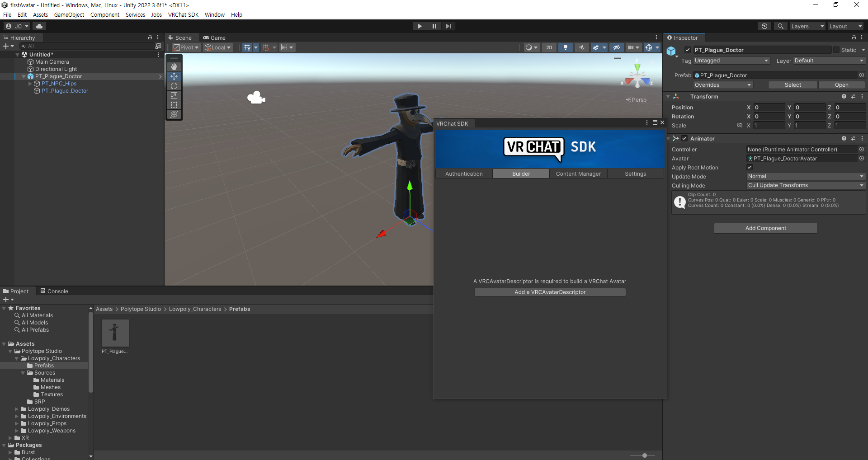Viewport: 868px width, 460px height.
Task: Select the combined Transform tool
Action: pos(174,114)
